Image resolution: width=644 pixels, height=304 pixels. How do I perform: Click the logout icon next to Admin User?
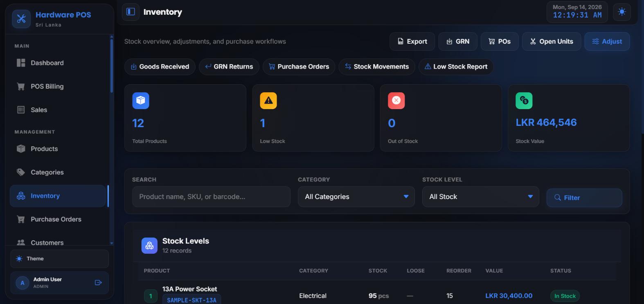(x=98, y=282)
